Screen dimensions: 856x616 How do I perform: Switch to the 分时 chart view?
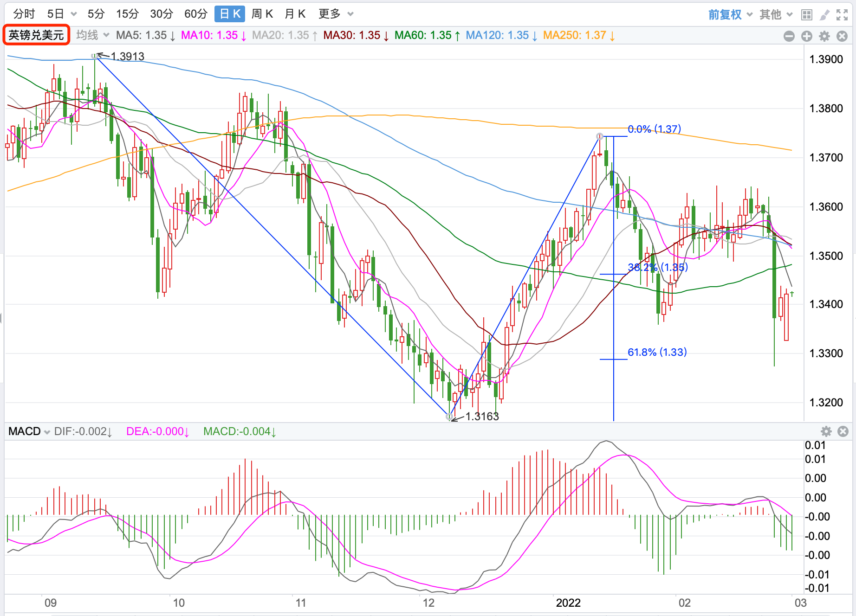(24, 14)
